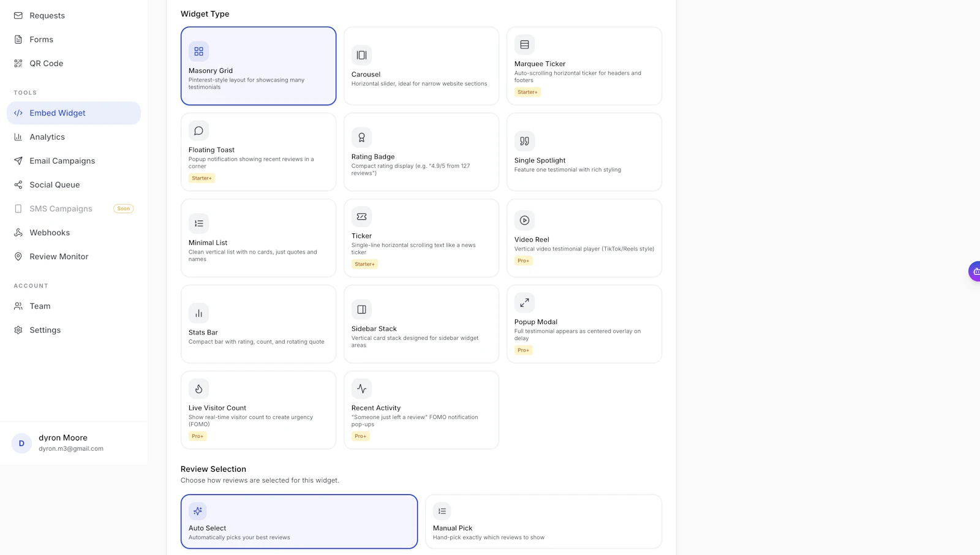
Task: Click the Forms document icon
Action: (x=18, y=39)
